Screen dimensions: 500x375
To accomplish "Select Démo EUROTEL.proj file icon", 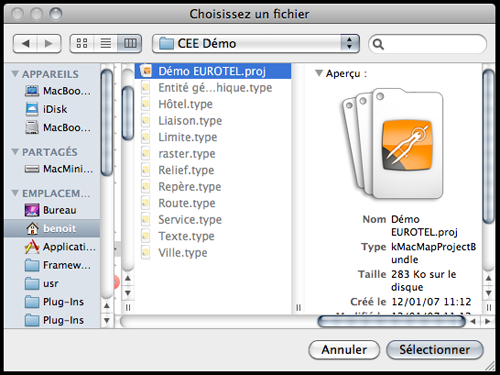I will point(146,71).
